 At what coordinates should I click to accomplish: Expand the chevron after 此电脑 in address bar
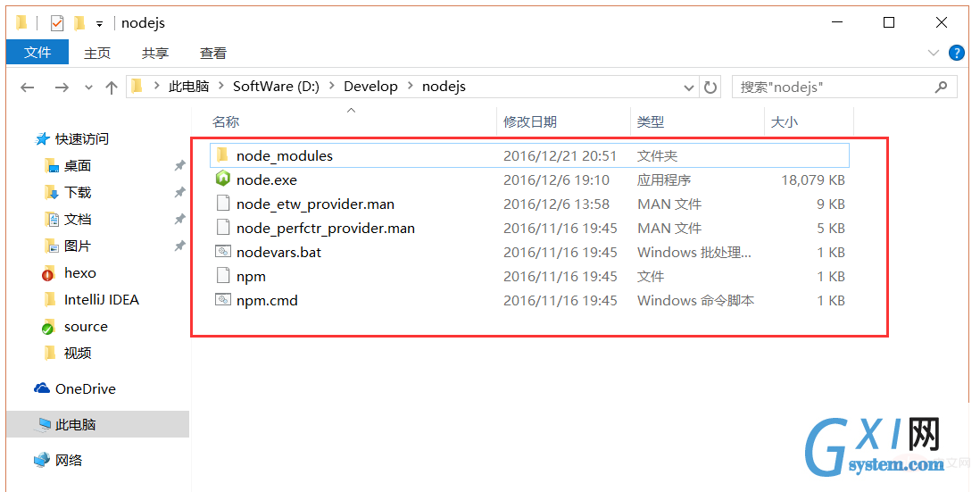(x=221, y=87)
